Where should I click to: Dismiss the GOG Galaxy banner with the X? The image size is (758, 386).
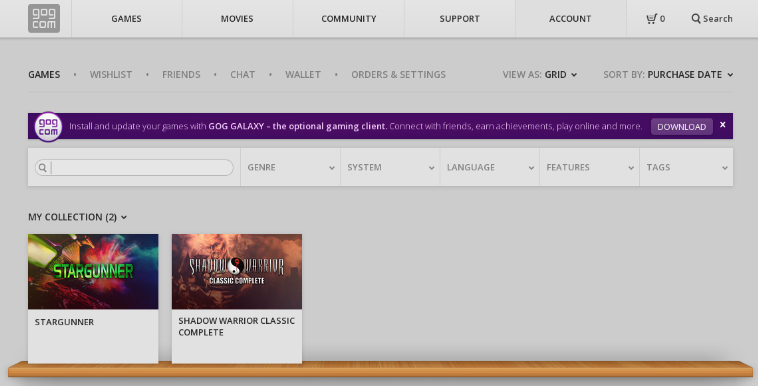[x=722, y=125]
